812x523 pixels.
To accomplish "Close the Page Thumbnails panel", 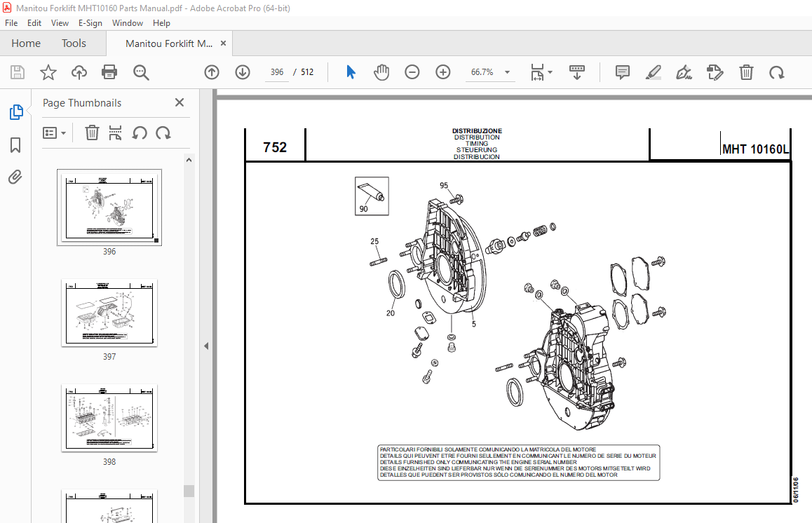I will click(180, 102).
